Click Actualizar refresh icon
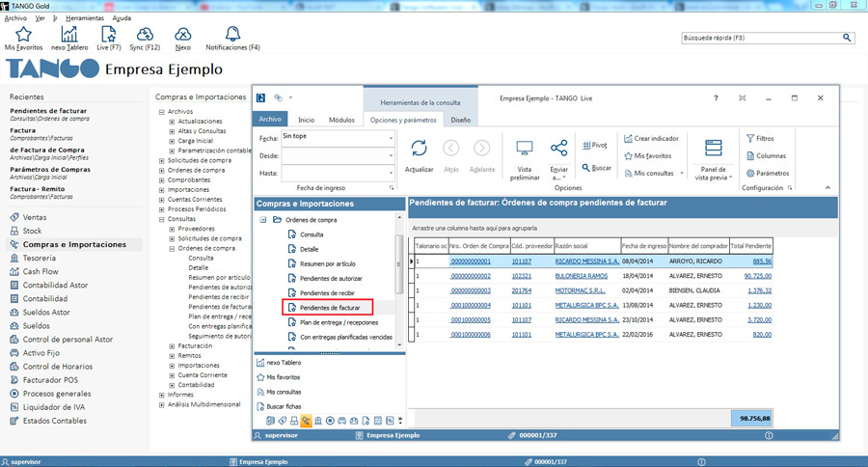This screenshot has width=868, height=467. point(420,149)
